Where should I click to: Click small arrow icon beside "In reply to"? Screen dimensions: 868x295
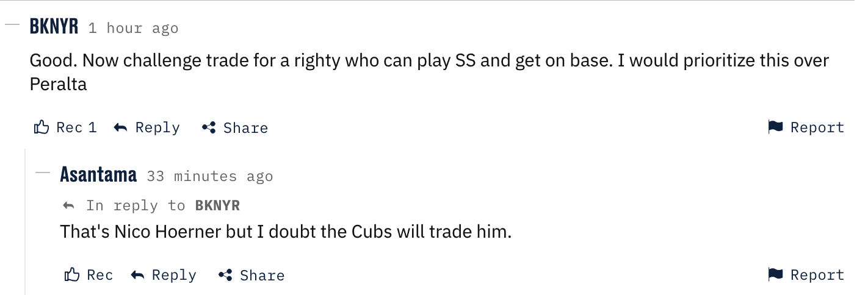pos(69,206)
